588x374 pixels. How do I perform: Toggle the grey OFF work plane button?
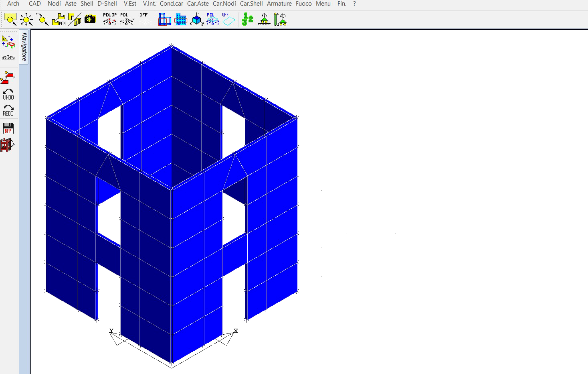pyautogui.click(x=144, y=19)
